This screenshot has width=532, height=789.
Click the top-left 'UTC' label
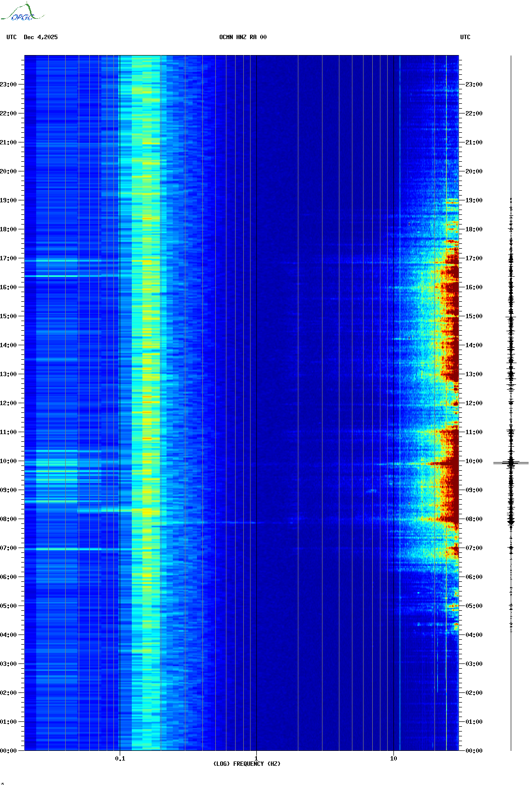pos(12,37)
